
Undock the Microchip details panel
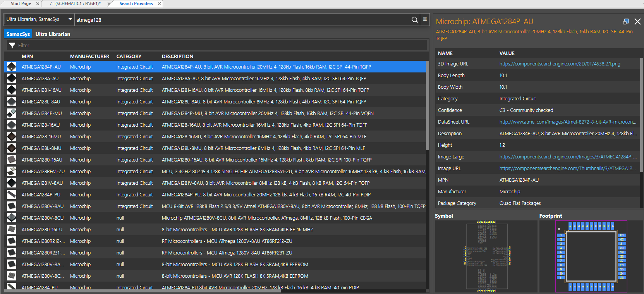pyautogui.click(x=626, y=22)
